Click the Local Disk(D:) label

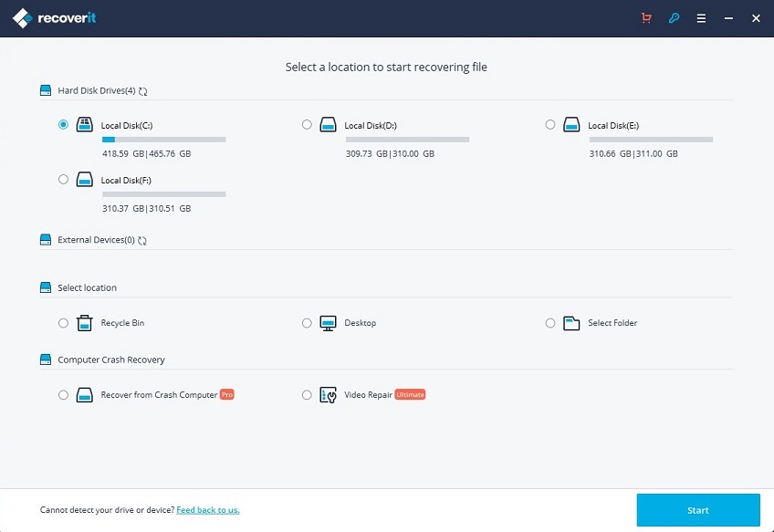371,125
